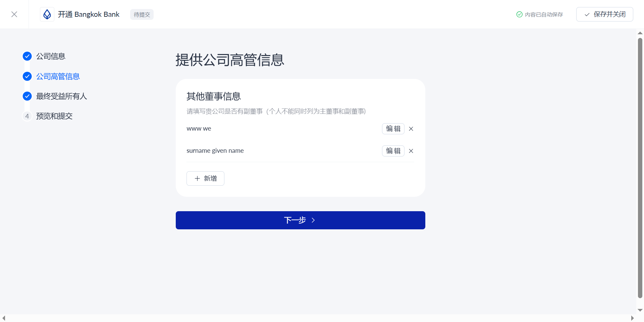Open the 最终受益所有人 step

tap(61, 96)
